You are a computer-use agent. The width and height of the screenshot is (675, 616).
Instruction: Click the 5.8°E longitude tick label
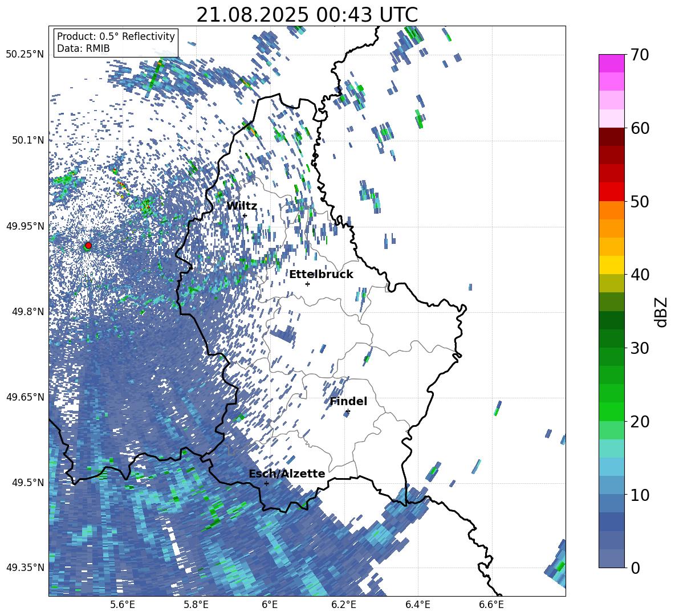(196, 605)
